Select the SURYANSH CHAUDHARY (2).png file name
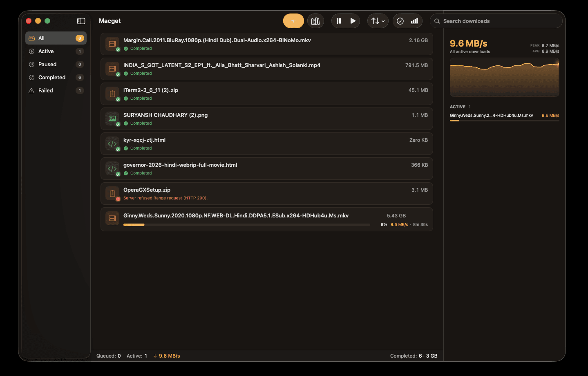Viewport: 588px width, 376px height. (x=165, y=115)
